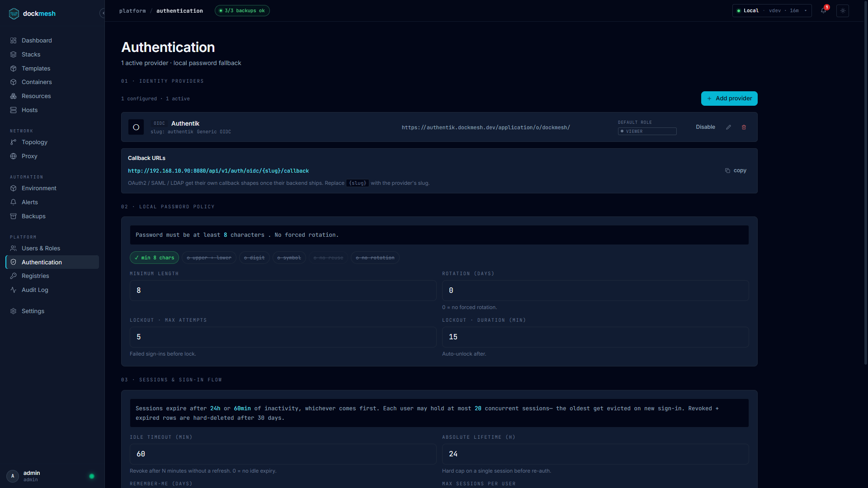Open the Containers icon in sidebar
This screenshot has height=488, width=868.
click(x=14, y=82)
